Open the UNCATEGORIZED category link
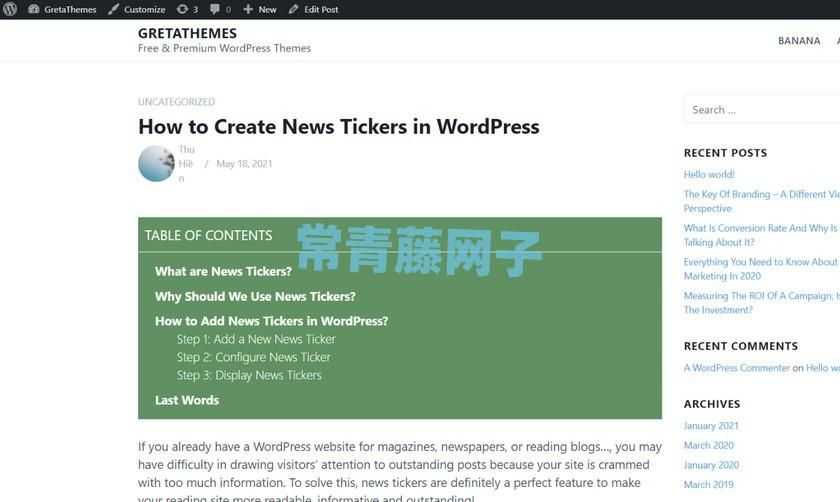 coord(176,101)
